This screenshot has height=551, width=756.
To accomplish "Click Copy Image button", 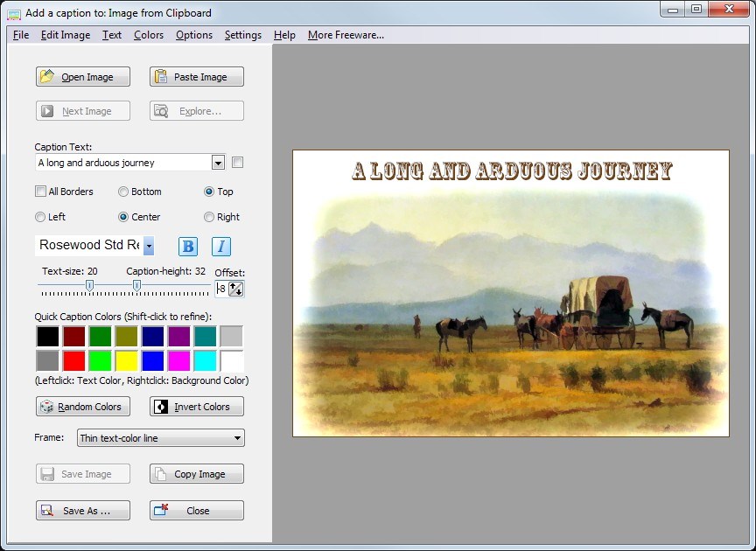I will pos(197,474).
